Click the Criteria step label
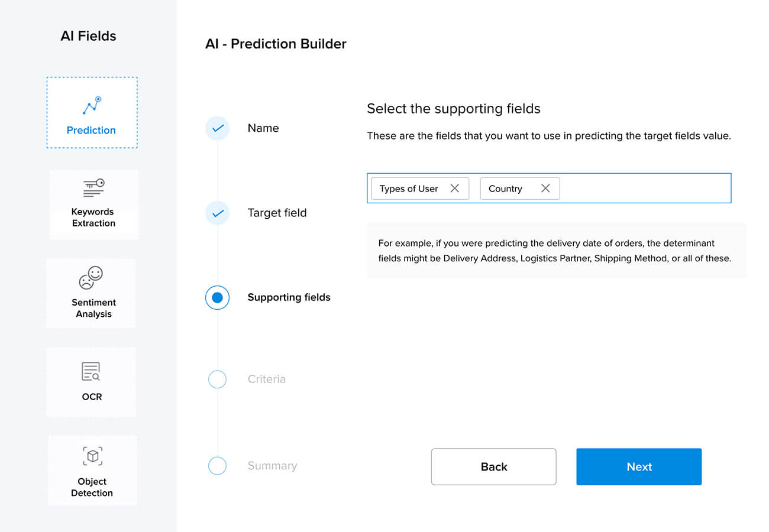The height and width of the screenshot is (532, 769). 266,379
